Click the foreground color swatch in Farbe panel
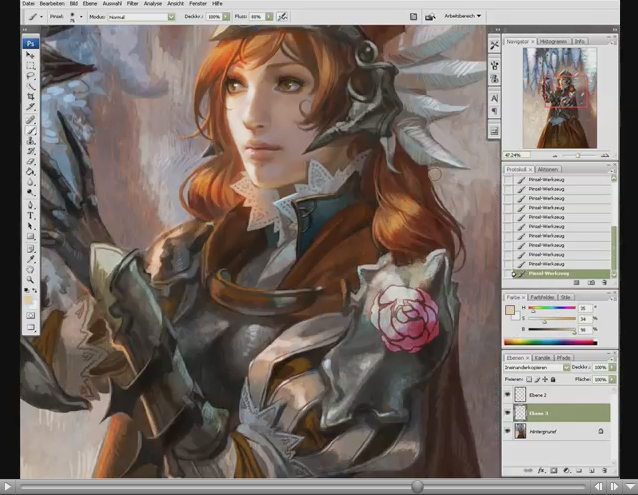The image size is (638, 495). (x=510, y=310)
